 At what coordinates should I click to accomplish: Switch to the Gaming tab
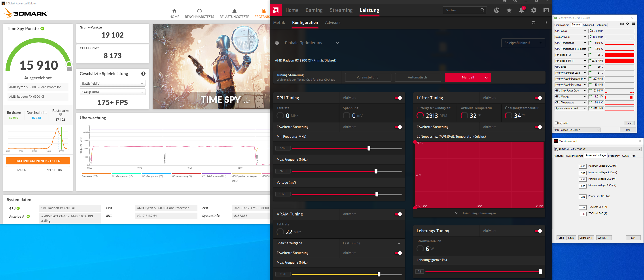(314, 10)
